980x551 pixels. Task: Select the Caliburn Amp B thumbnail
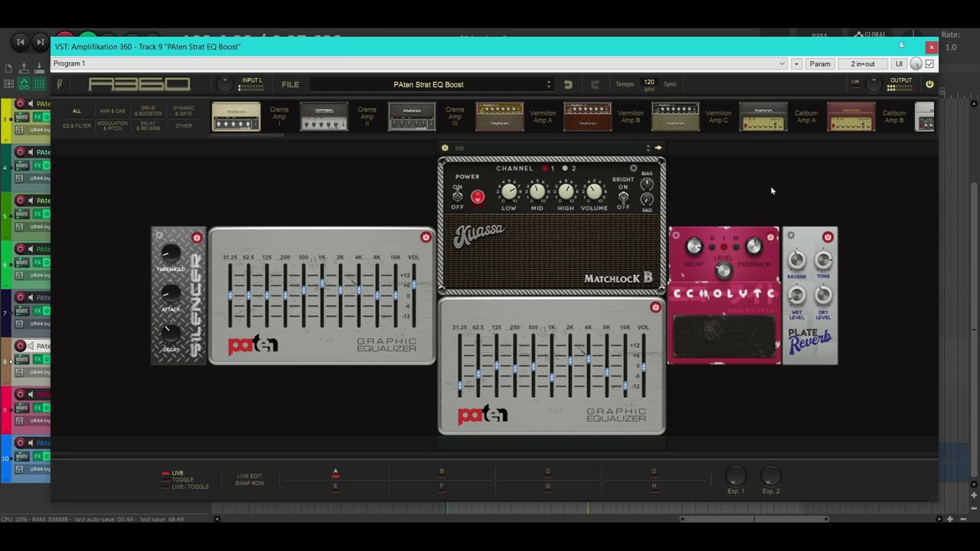851,116
